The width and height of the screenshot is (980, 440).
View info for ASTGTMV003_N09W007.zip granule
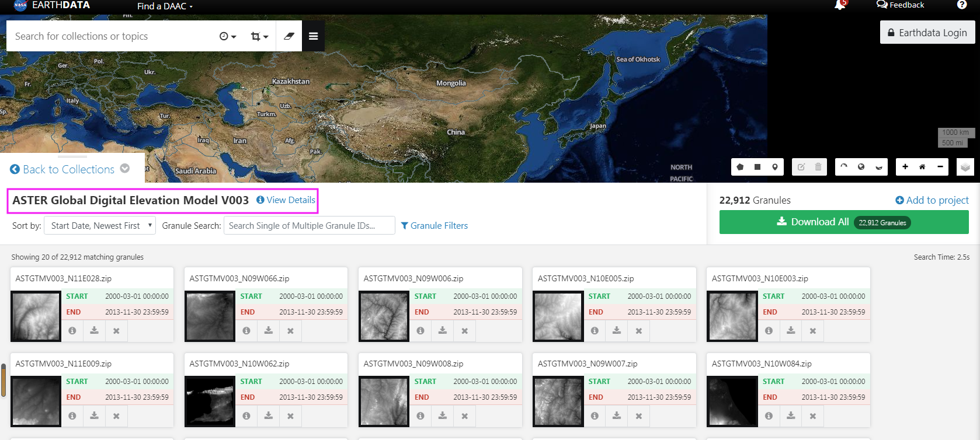pos(595,416)
